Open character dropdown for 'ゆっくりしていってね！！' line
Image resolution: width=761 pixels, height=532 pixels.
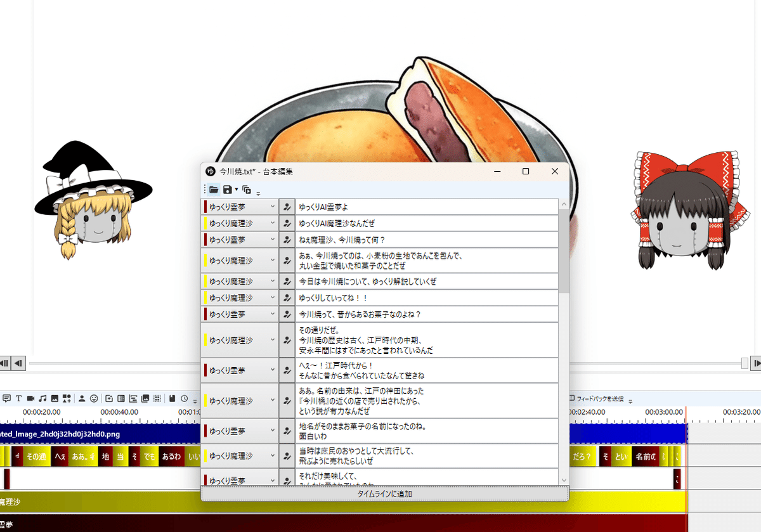tap(272, 297)
